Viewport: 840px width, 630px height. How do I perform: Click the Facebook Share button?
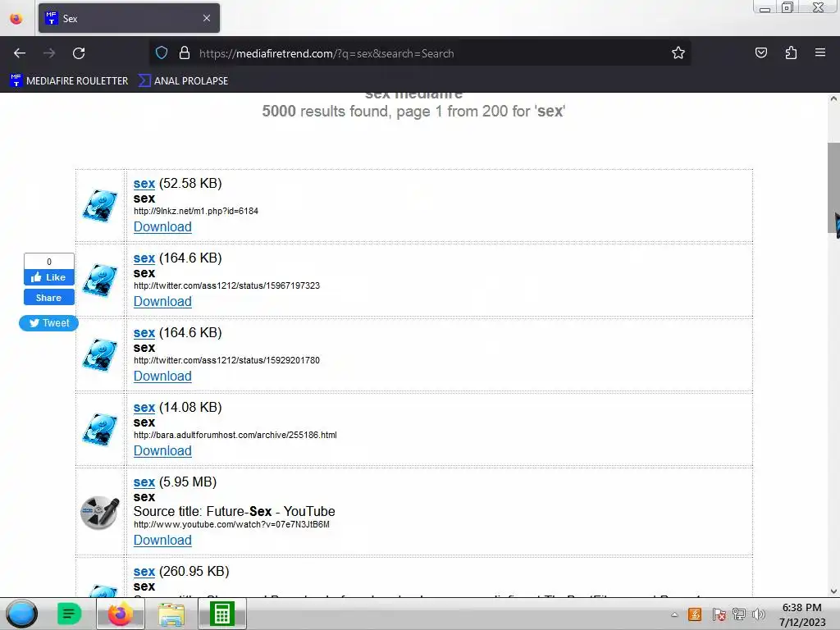[x=48, y=297]
